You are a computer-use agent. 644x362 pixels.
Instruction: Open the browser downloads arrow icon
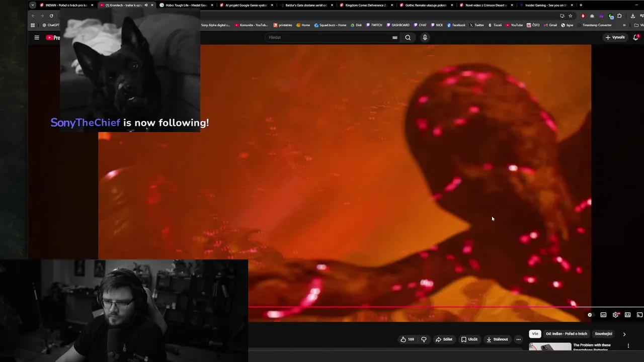[x=633, y=16]
